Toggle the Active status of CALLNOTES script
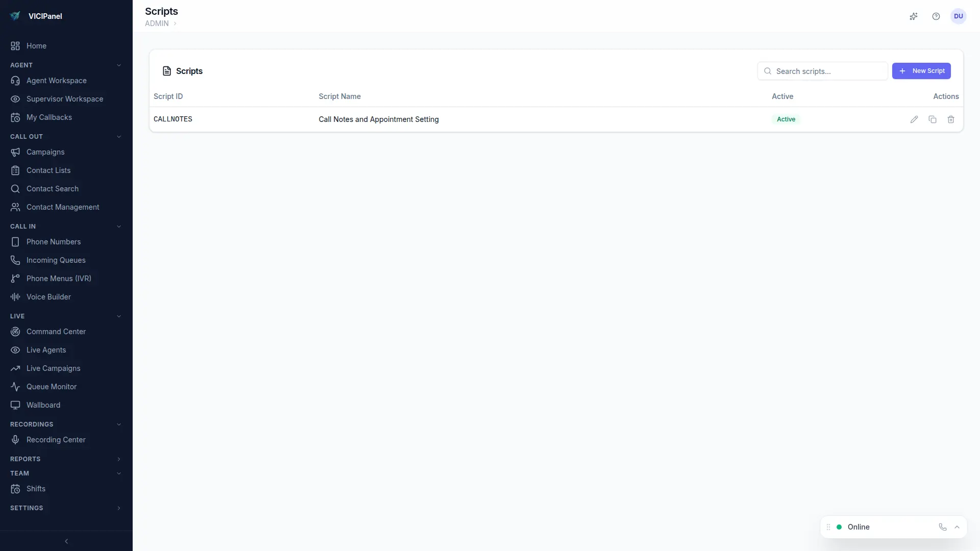Image resolution: width=980 pixels, height=551 pixels. 786,119
